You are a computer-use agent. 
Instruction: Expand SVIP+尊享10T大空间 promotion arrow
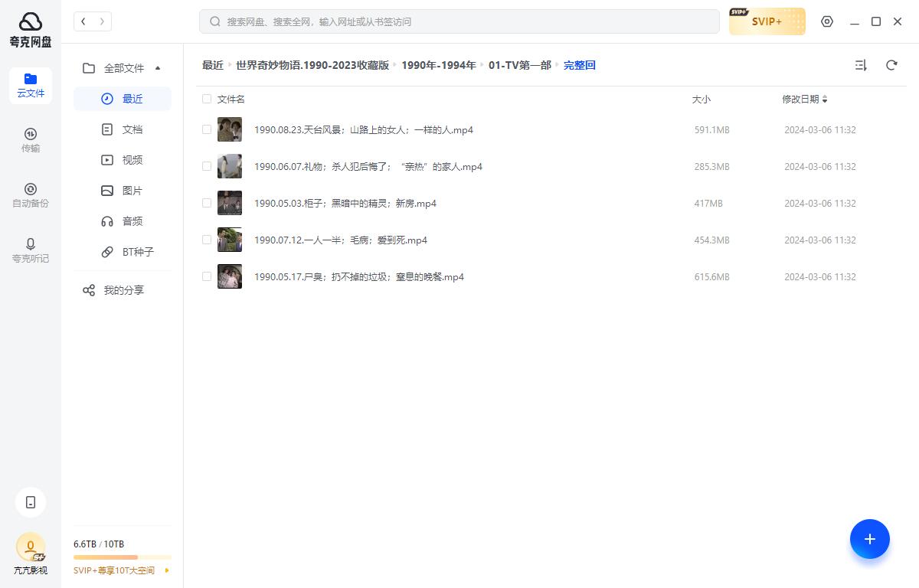[x=166, y=570]
